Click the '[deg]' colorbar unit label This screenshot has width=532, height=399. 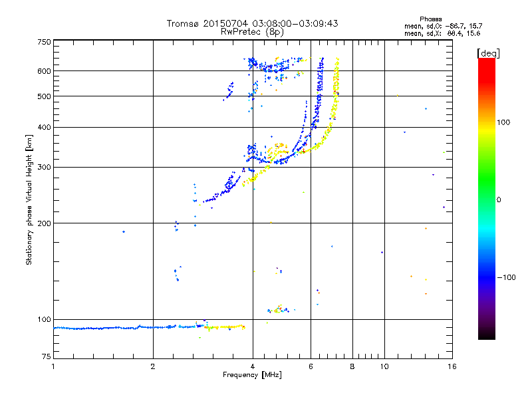click(x=488, y=53)
